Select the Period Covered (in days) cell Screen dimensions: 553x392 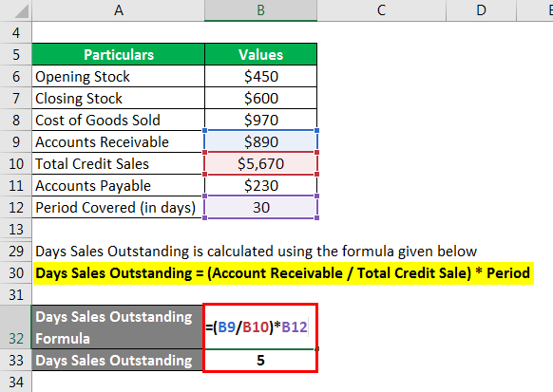pos(119,208)
